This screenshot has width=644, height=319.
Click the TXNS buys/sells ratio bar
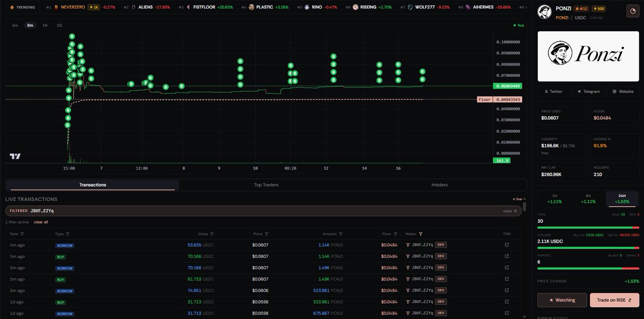click(x=588, y=227)
